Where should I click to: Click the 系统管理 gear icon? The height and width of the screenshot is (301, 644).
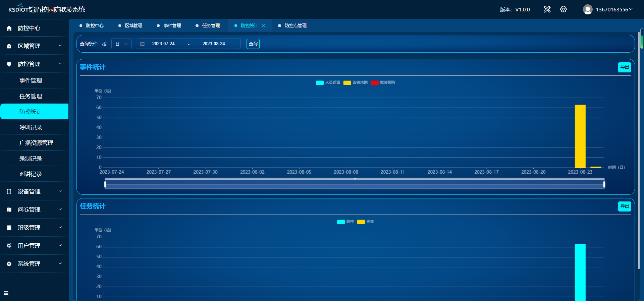(9, 264)
